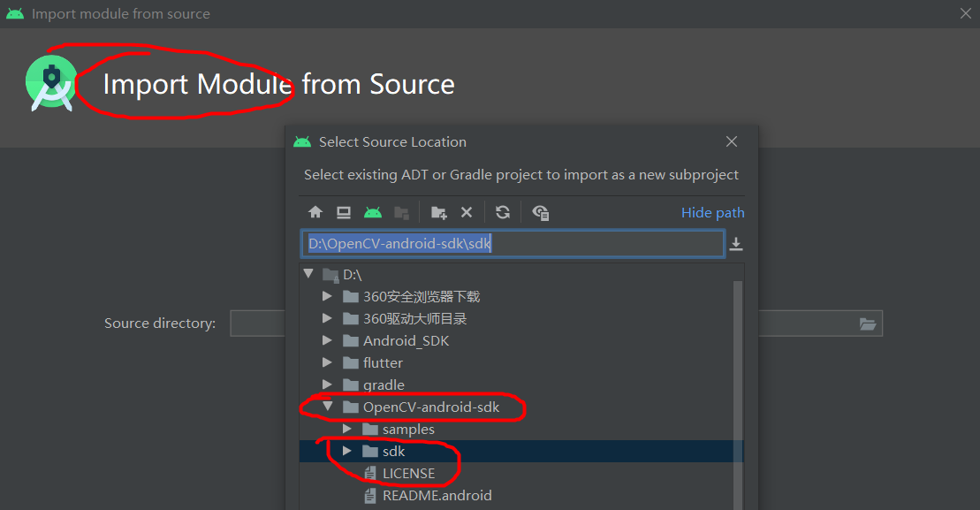Refresh the file tree
The height and width of the screenshot is (510, 980).
(x=503, y=212)
